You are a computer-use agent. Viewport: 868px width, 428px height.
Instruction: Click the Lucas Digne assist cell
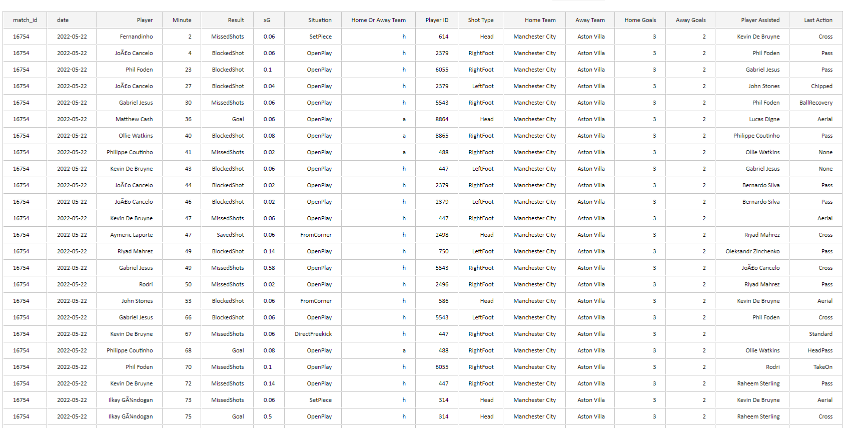pos(764,119)
